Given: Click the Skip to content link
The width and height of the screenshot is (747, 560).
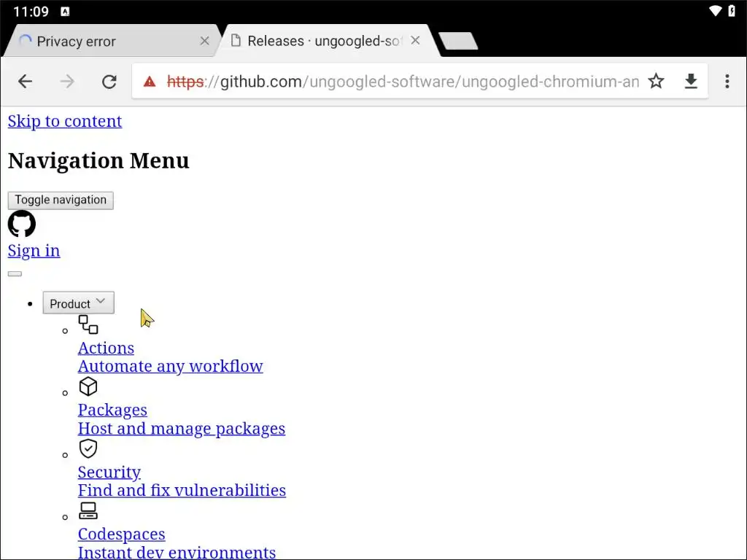Looking at the screenshot, I should click(x=65, y=121).
